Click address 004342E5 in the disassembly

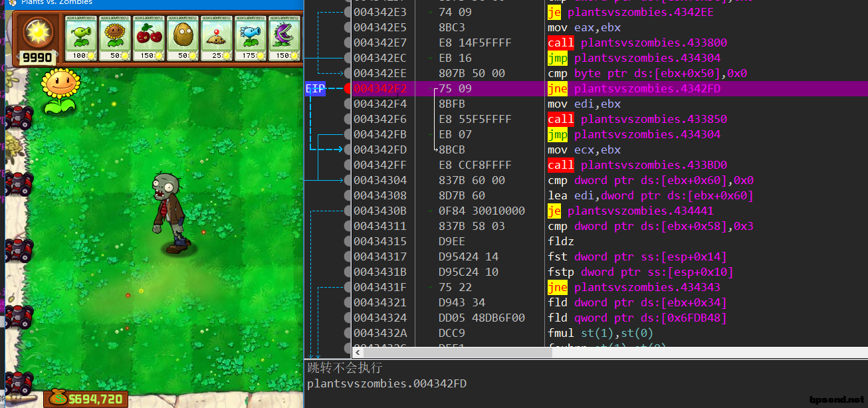[x=380, y=27]
